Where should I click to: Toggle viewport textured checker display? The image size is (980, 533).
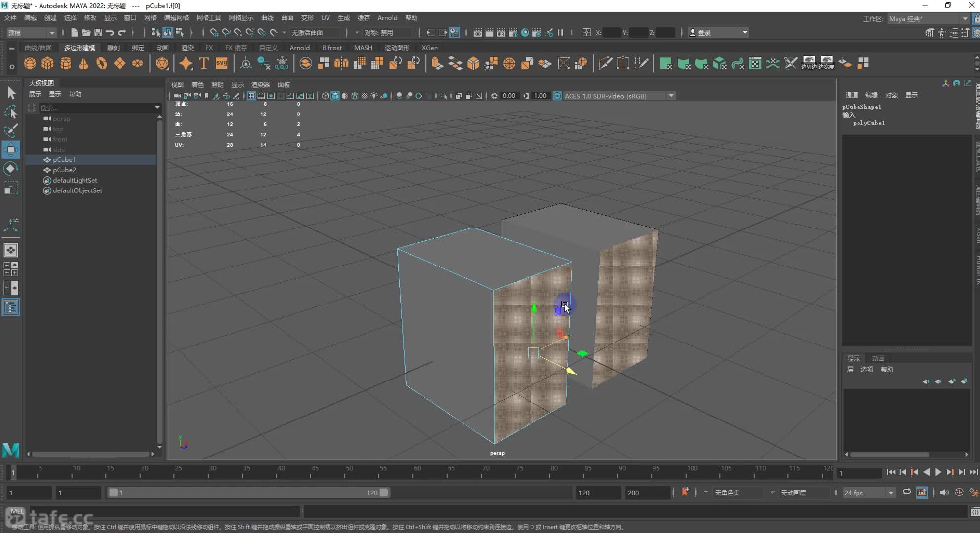tap(365, 96)
